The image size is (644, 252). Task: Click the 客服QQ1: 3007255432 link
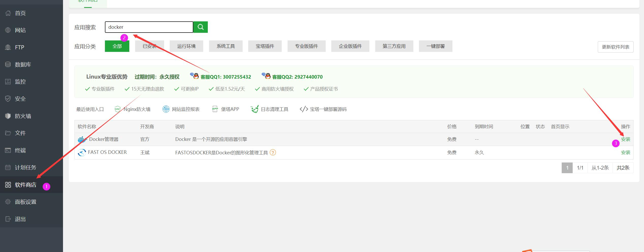pos(226,77)
